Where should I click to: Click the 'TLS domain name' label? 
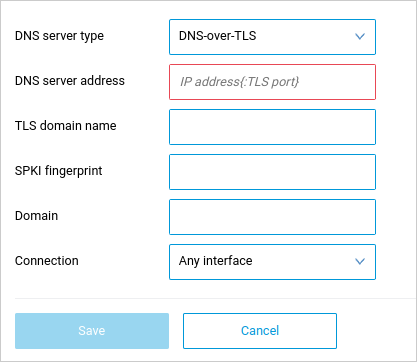click(66, 126)
